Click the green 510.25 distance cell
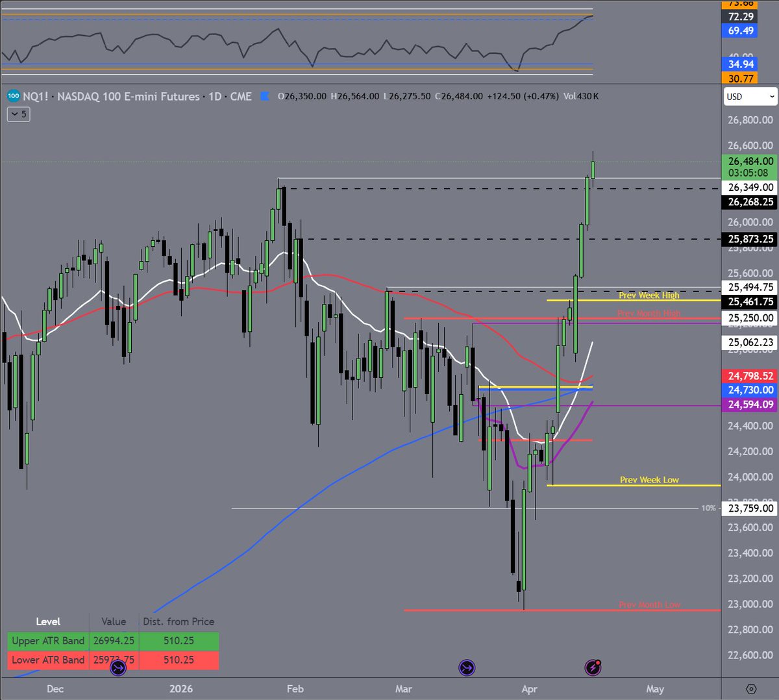The height and width of the screenshot is (700, 779). (179, 641)
